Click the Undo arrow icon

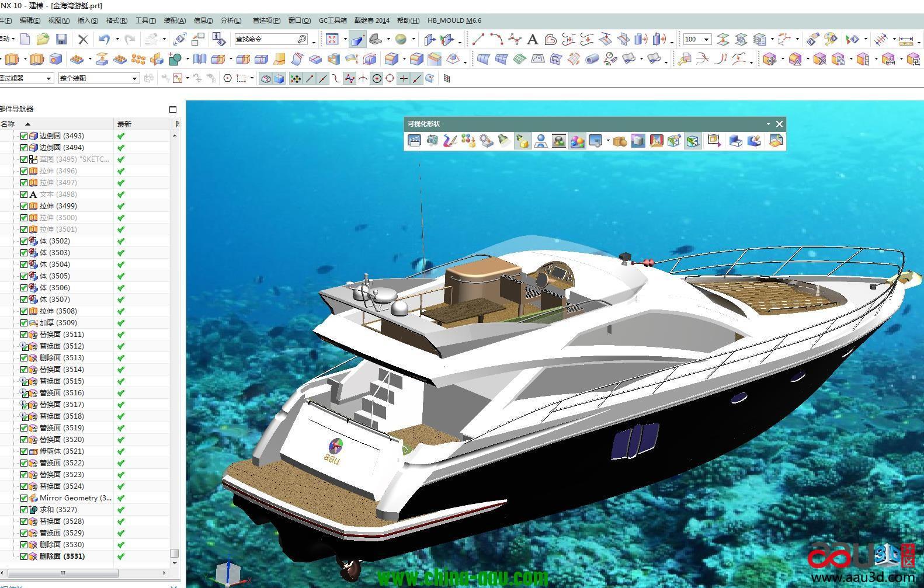coord(105,39)
